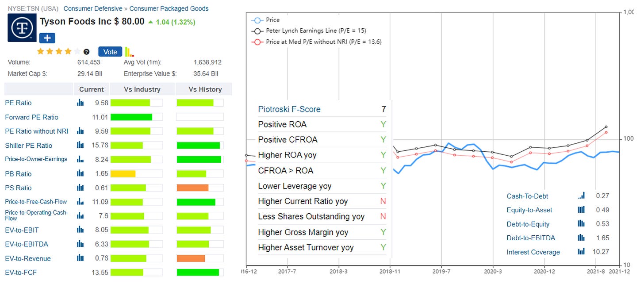The image size is (644, 284).
Task: Click the Shiller PE Ratio history bar
Action: click(199, 146)
